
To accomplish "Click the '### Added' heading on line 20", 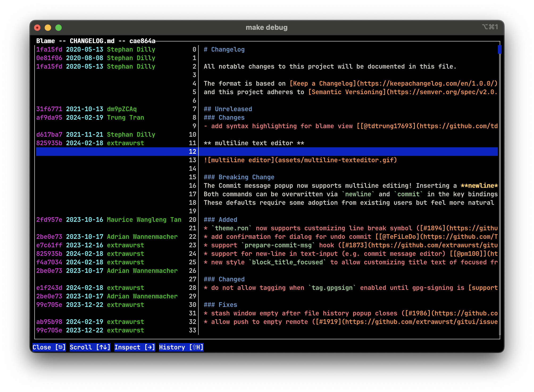I will pyautogui.click(x=220, y=220).
